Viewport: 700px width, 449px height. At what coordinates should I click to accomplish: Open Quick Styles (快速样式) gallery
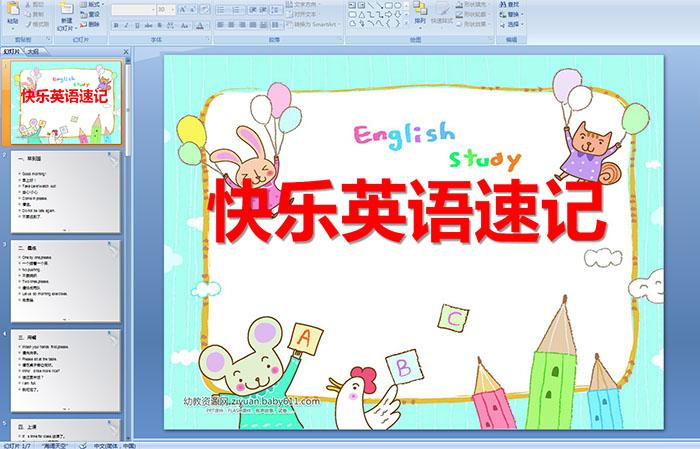click(442, 13)
